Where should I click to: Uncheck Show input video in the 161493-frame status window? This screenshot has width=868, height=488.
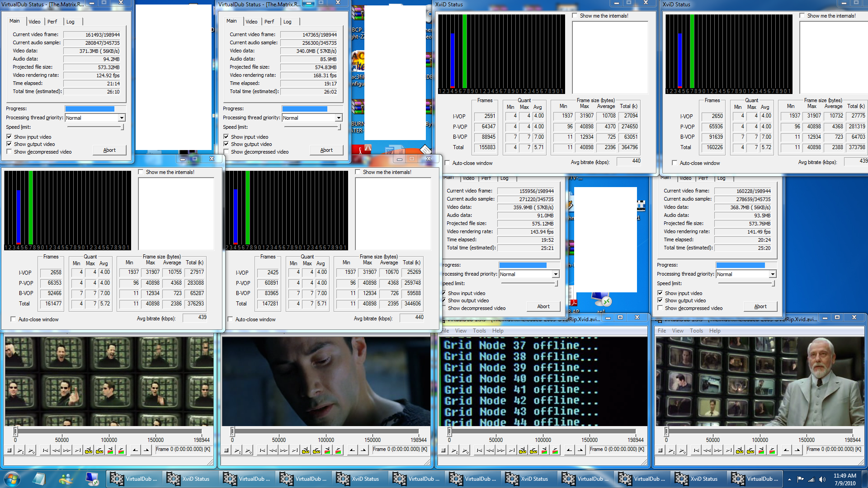pyautogui.click(x=9, y=136)
